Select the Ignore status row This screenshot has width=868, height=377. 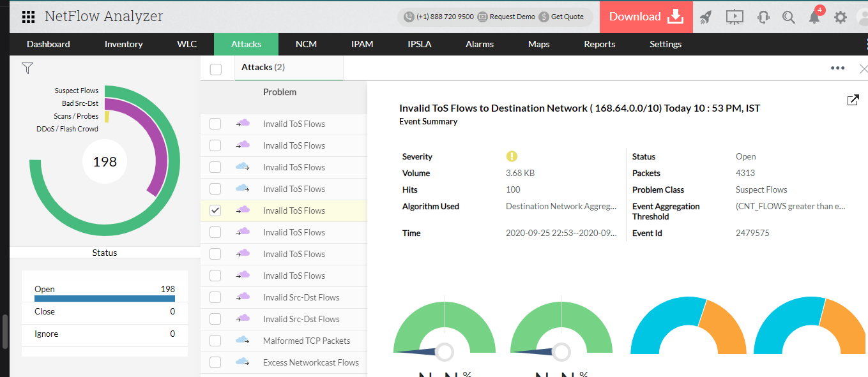click(105, 334)
